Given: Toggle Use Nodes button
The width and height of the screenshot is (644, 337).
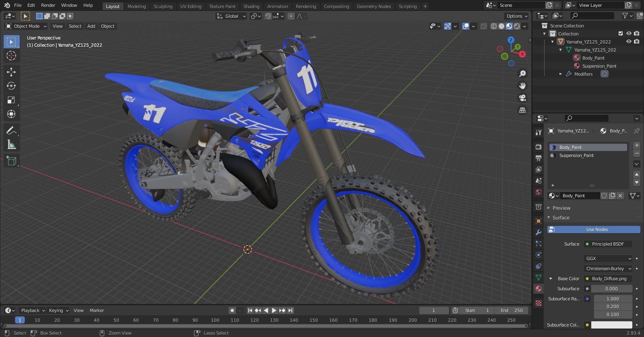Looking at the screenshot, I should 594,229.
